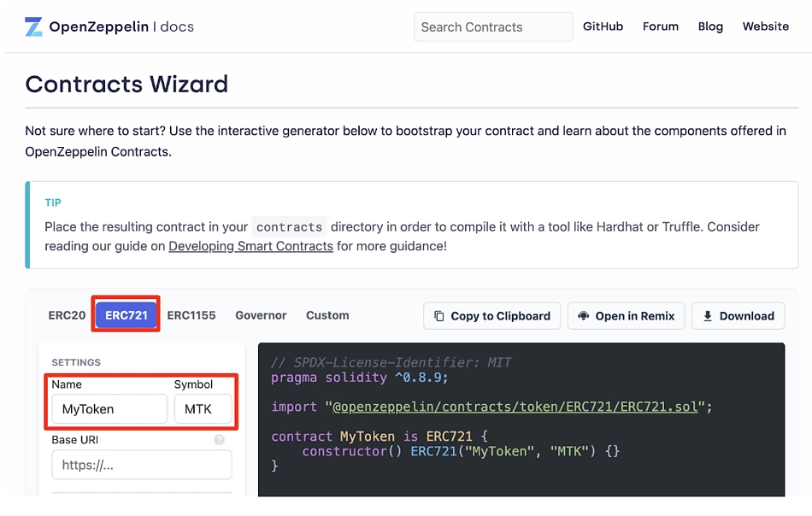812x516 pixels.
Task: Click into the Search Contracts field
Action: pos(493,27)
